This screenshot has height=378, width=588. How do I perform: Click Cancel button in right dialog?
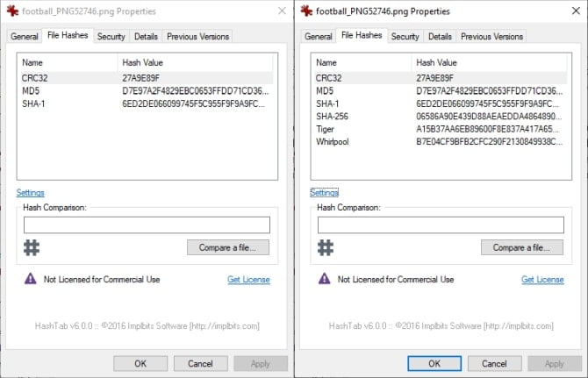(495, 363)
